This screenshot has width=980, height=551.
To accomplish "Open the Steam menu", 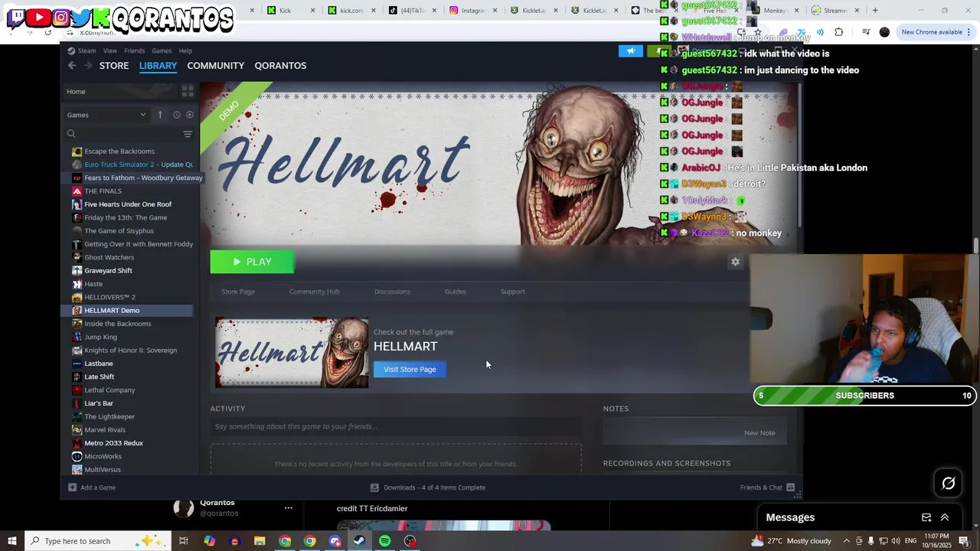I will 87,51.
